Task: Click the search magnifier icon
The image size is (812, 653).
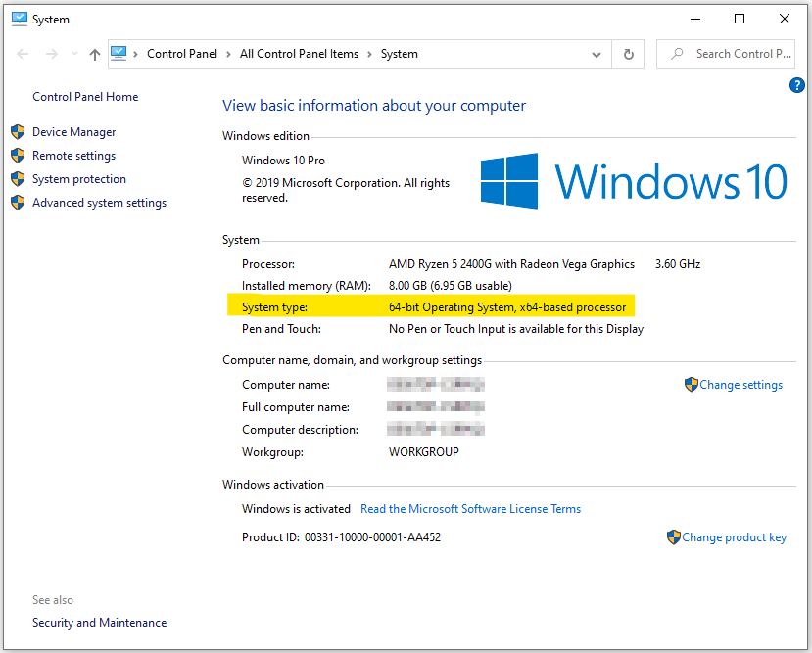Action: (677, 54)
